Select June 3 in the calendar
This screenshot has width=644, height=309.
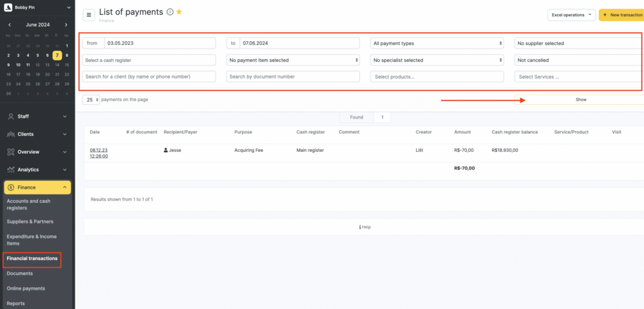point(18,55)
